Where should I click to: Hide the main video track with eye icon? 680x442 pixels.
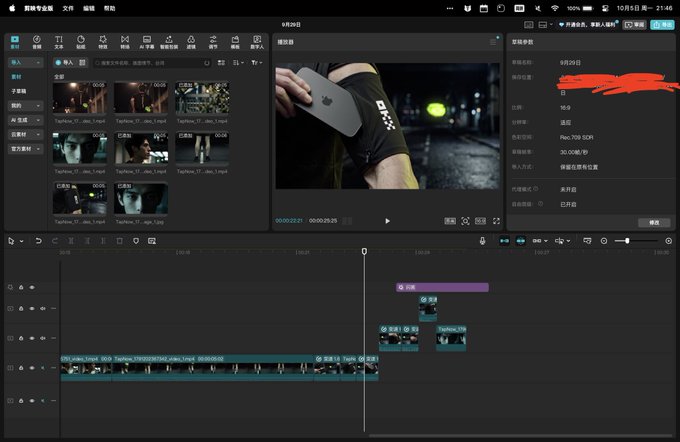point(32,368)
